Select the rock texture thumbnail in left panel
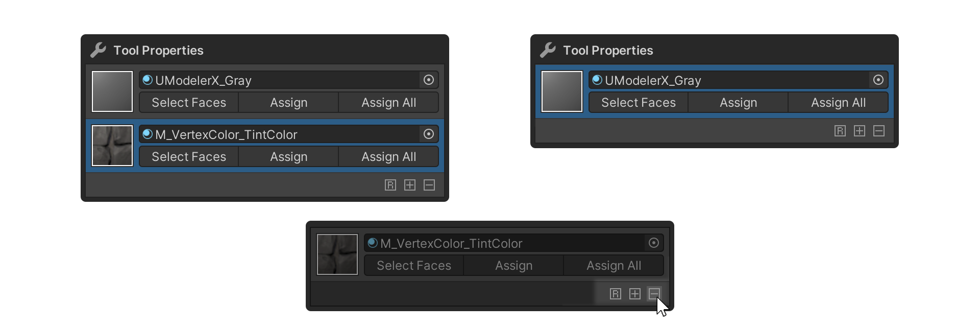Screen dimensions: 980x327 (112, 146)
